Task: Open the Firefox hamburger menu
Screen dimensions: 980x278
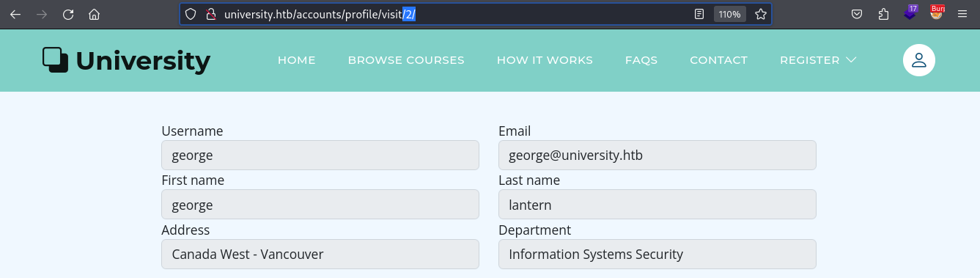Action: pos(962,14)
